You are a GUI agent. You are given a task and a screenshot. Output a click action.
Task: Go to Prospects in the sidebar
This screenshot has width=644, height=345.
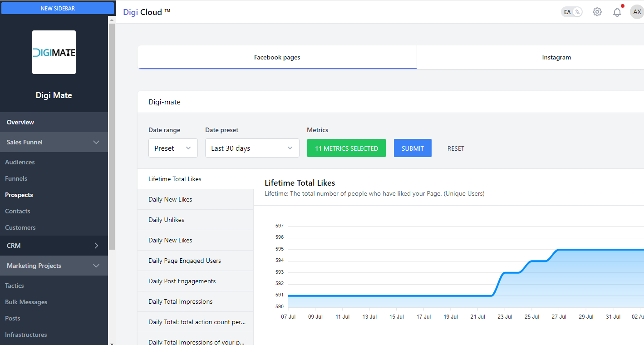tap(19, 195)
